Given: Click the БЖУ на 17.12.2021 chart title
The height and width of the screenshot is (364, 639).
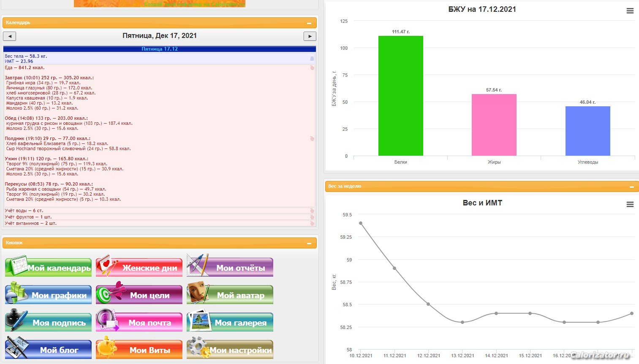Looking at the screenshot, I should tap(482, 9).
